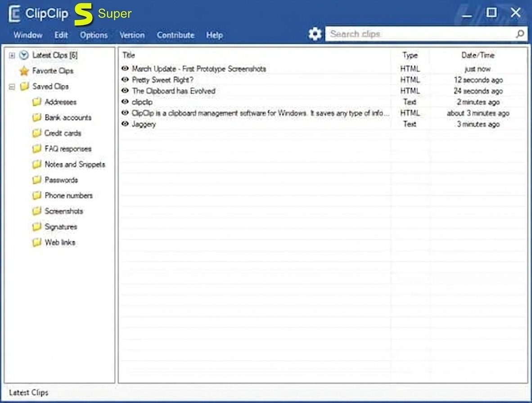Select 'Pretty Sweet Right?' clip title
The width and height of the screenshot is (532, 403).
coord(162,80)
